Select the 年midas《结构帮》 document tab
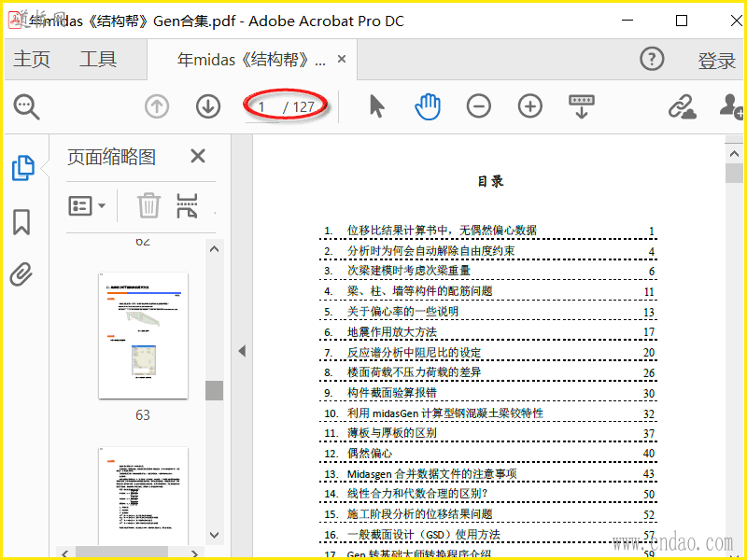This screenshot has width=747, height=560. pos(251,60)
